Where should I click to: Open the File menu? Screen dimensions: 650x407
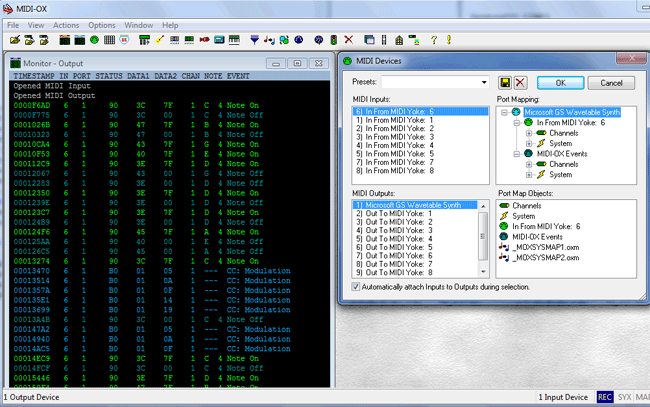tap(13, 25)
